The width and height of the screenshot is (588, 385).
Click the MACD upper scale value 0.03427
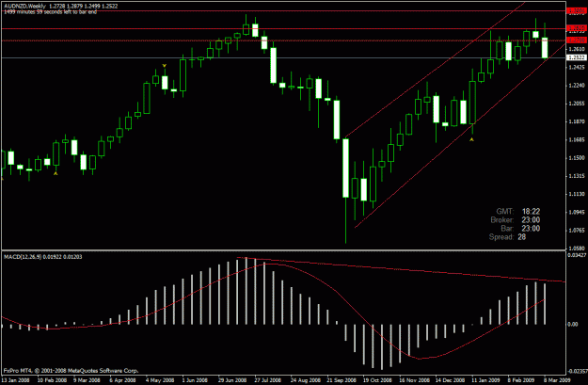577,255
